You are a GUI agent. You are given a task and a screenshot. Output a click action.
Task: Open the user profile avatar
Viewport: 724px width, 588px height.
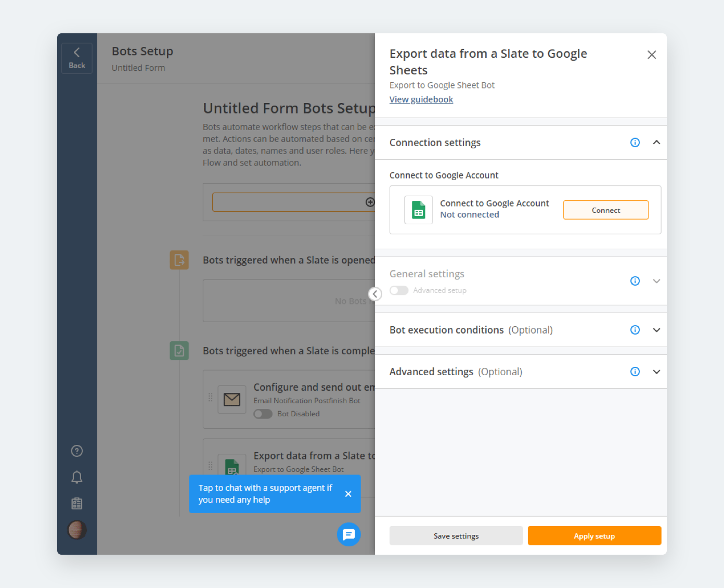(77, 530)
